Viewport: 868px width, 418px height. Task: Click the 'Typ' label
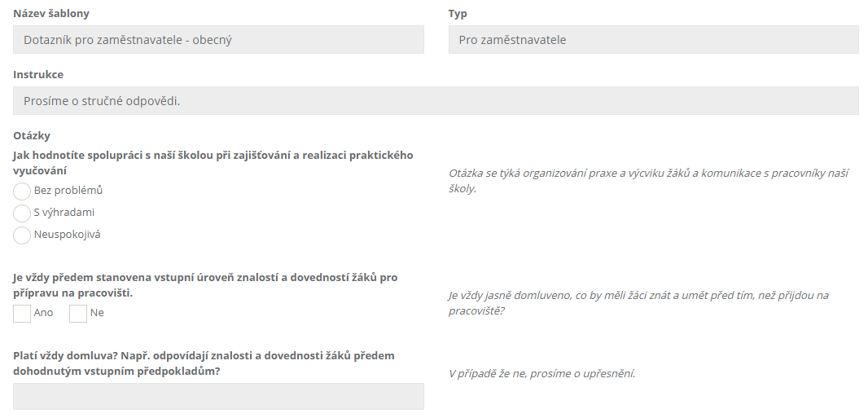pyautogui.click(x=458, y=14)
